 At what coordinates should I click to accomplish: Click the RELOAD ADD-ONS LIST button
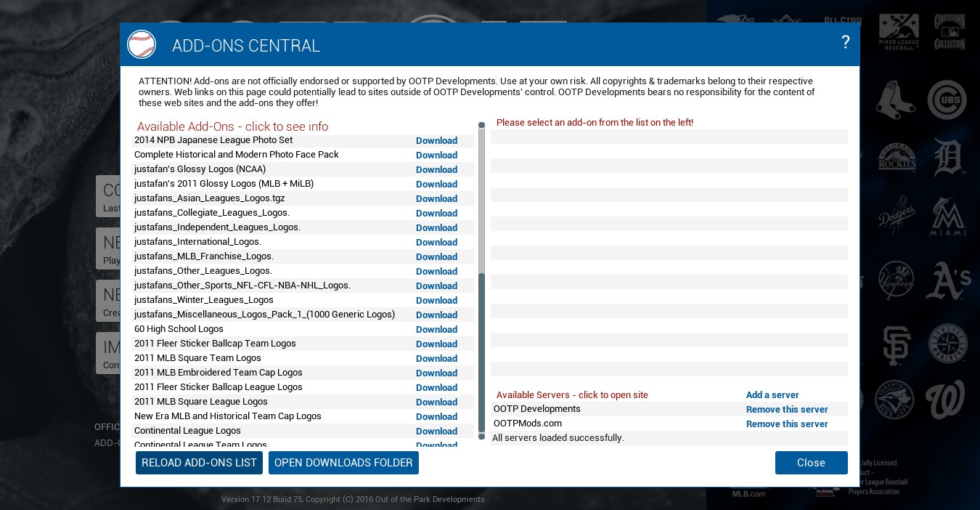[199, 463]
